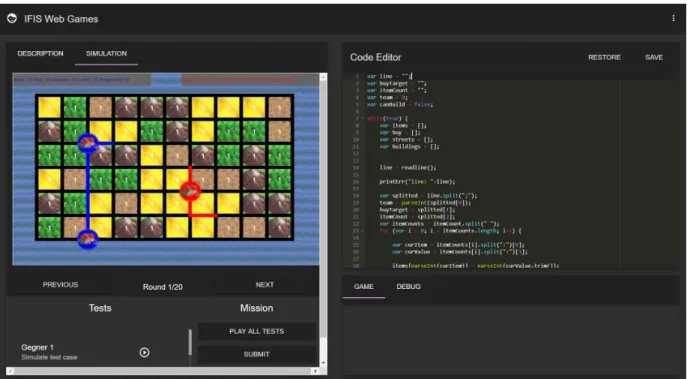Click the lower blue settlement marker

(x=88, y=239)
